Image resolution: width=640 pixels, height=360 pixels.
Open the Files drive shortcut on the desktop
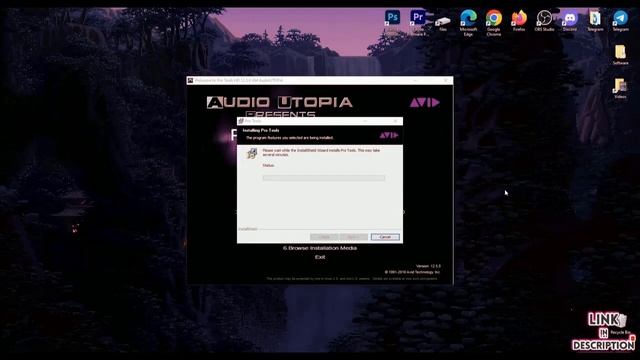443,22
